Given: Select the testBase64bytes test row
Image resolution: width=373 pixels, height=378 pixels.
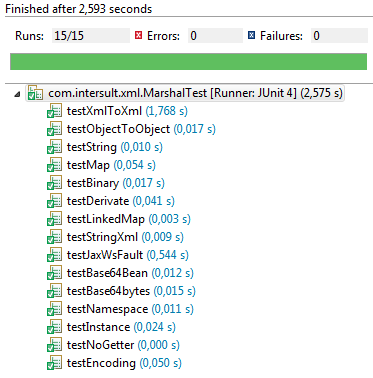Looking at the screenshot, I should 121,291.
